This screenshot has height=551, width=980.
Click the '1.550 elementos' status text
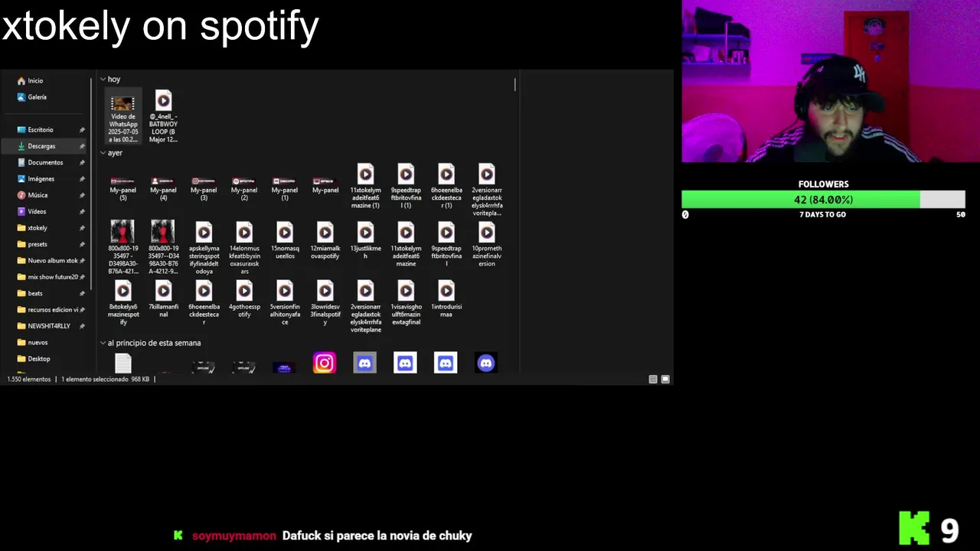click(x=29, y=379)
